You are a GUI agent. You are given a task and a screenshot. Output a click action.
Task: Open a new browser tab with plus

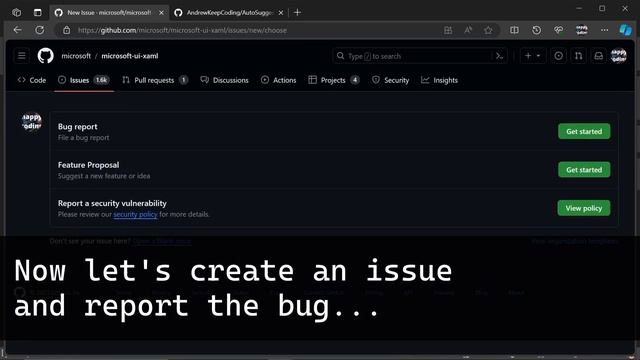(x=297, y=13)
